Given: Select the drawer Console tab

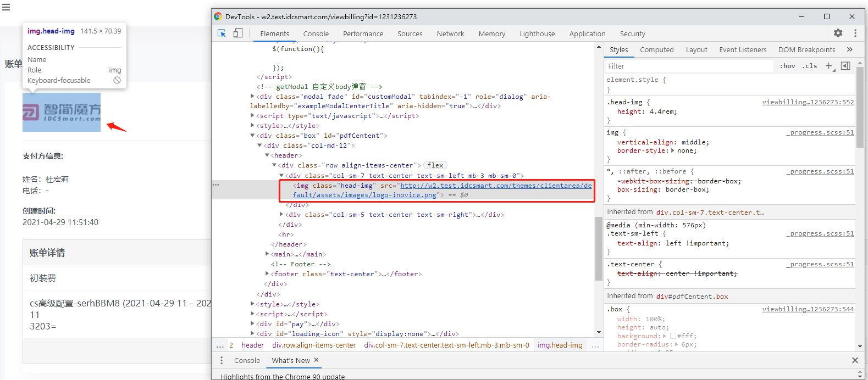Looking at the screenshot, I should coord(247,360).
